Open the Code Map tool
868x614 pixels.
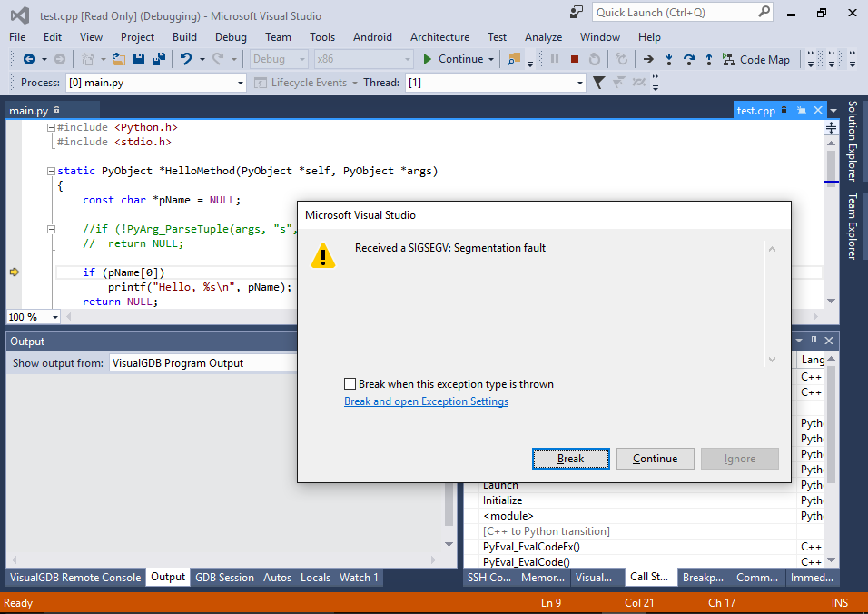(756, 59)
